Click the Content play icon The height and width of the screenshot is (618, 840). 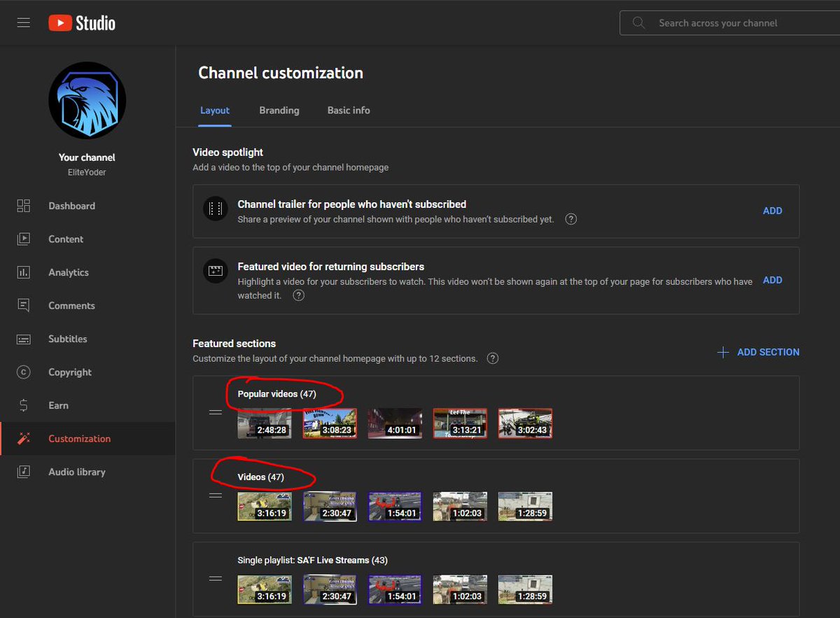click(24, 239)
